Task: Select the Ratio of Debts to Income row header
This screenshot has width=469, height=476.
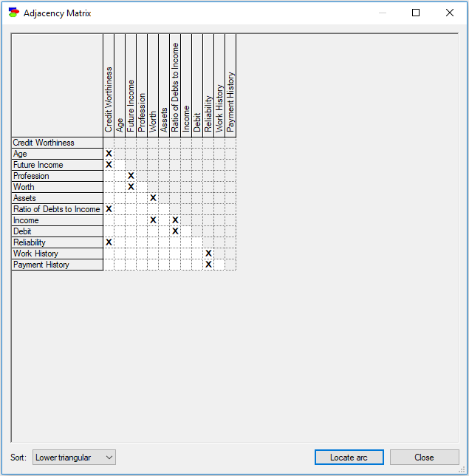Action: 58,209
